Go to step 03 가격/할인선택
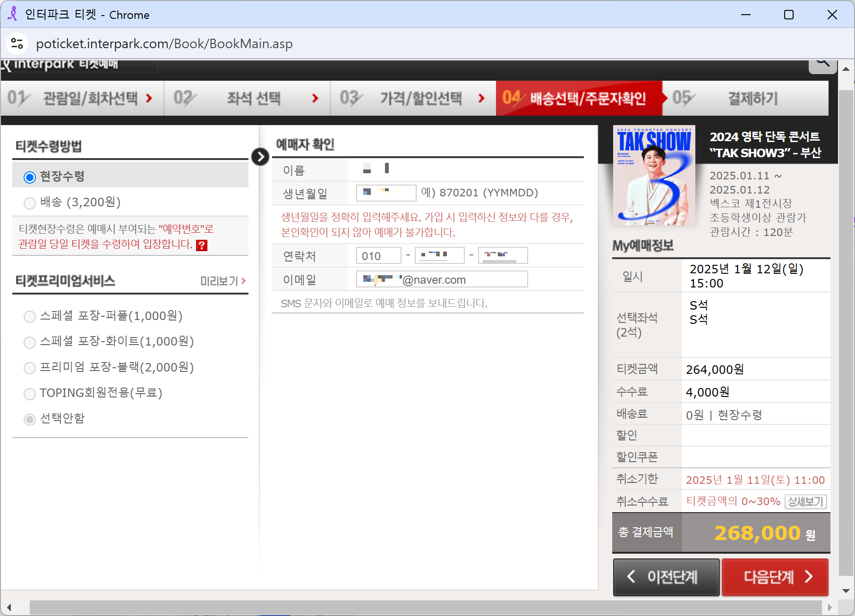Image resolution: width=855 pixels, height=616 pixels. (413, 98)
